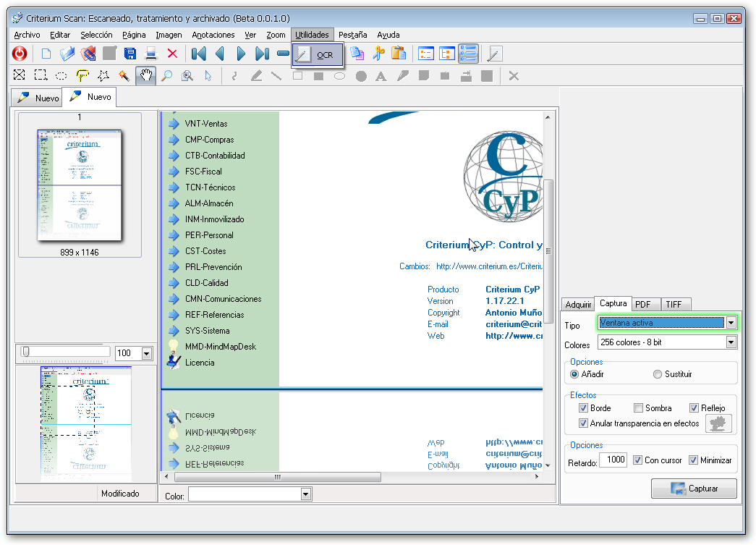The width and height of the screenshot is (756, 545).
Task: Create a new blank document
Action: (46, 54)
